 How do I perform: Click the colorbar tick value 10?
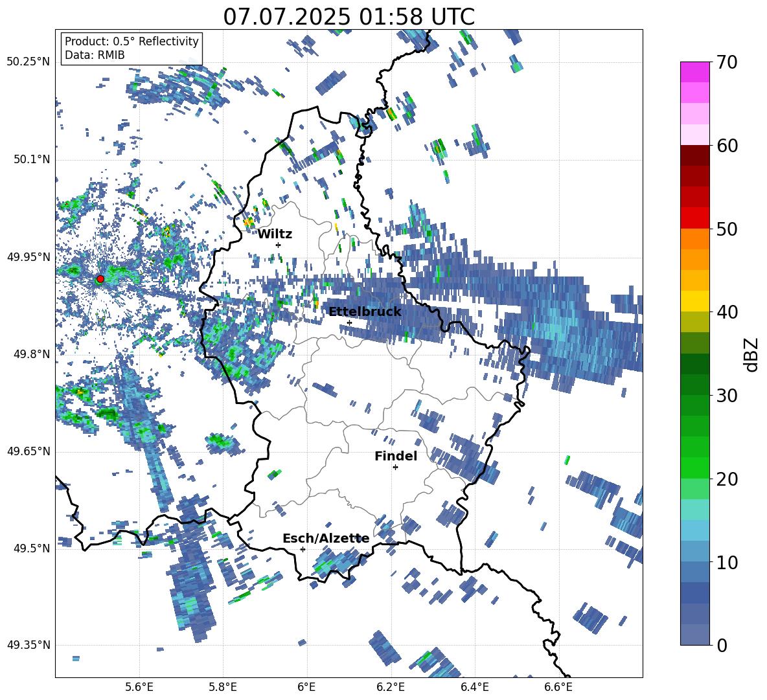(727, 562)
